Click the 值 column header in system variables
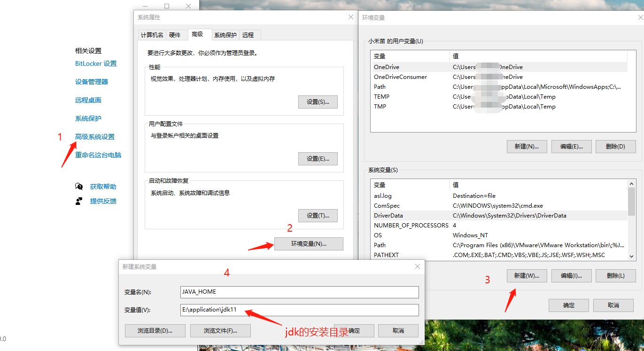The height and width of the screenshot is (351, 644). pos(539,185)
